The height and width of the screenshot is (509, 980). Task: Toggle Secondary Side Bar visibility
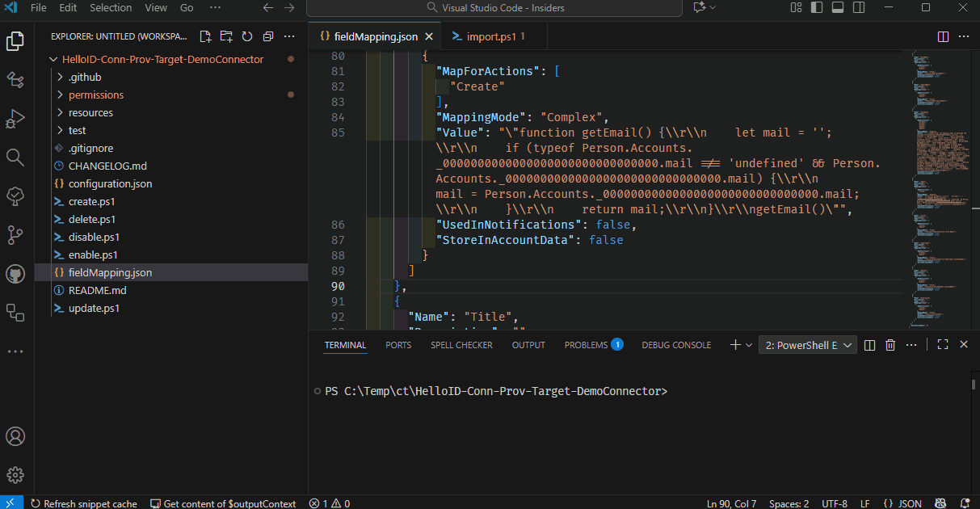[x=859, y=7]
